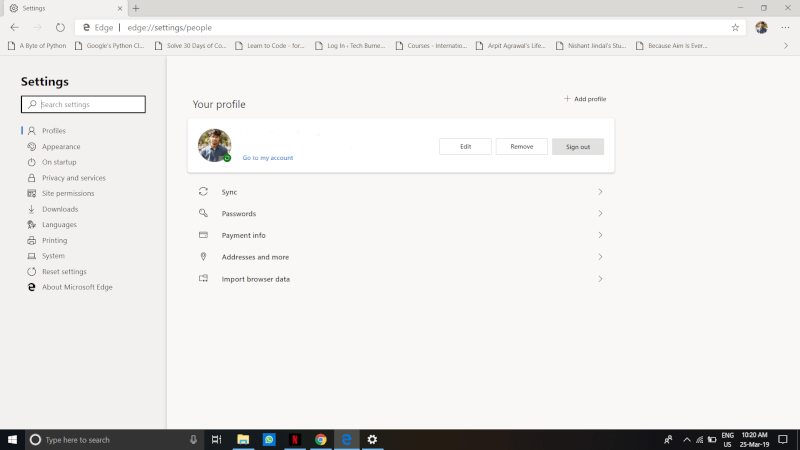Screen dimensions: 800x450
Task: Expand the Import browser data row chevron
Action: click(600, 279)
